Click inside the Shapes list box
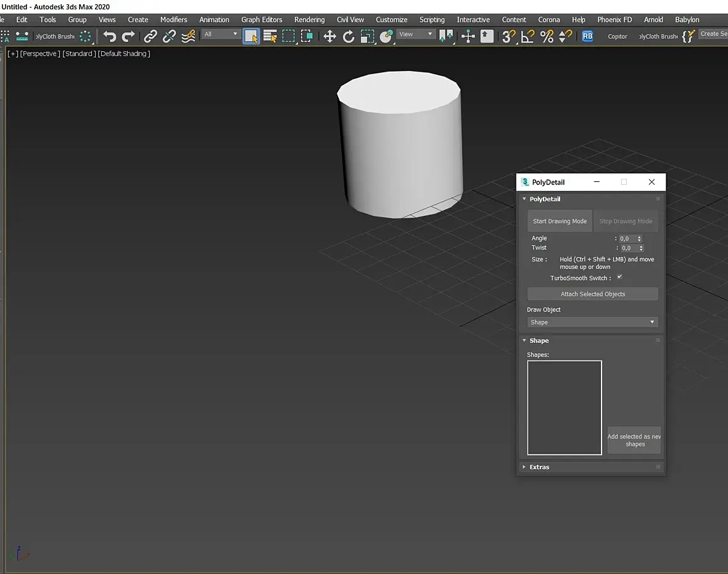The width and height of the screenshot is (728, 574). 564,408
